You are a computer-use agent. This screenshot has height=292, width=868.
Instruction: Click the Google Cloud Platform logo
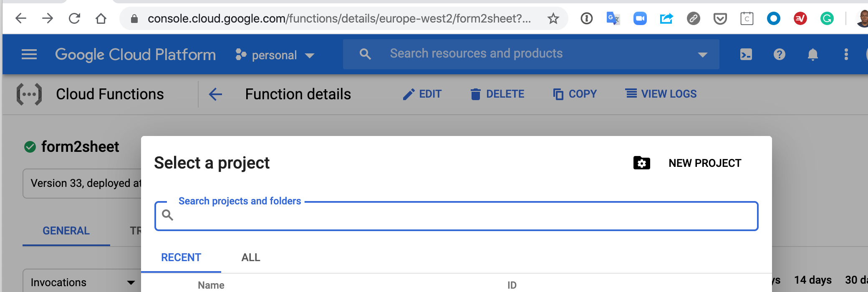coord(136,55)
